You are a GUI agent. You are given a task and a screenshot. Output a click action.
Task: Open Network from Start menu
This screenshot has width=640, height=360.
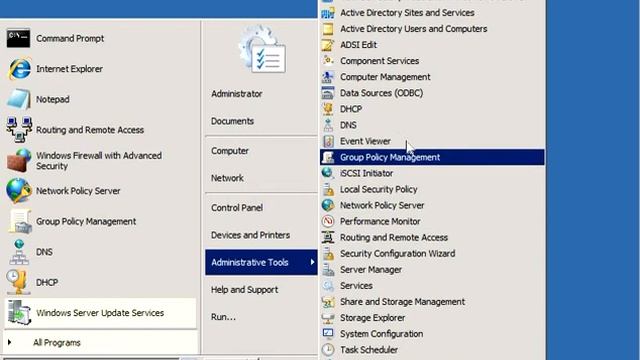pyautogui.click(x=227, y=178)
